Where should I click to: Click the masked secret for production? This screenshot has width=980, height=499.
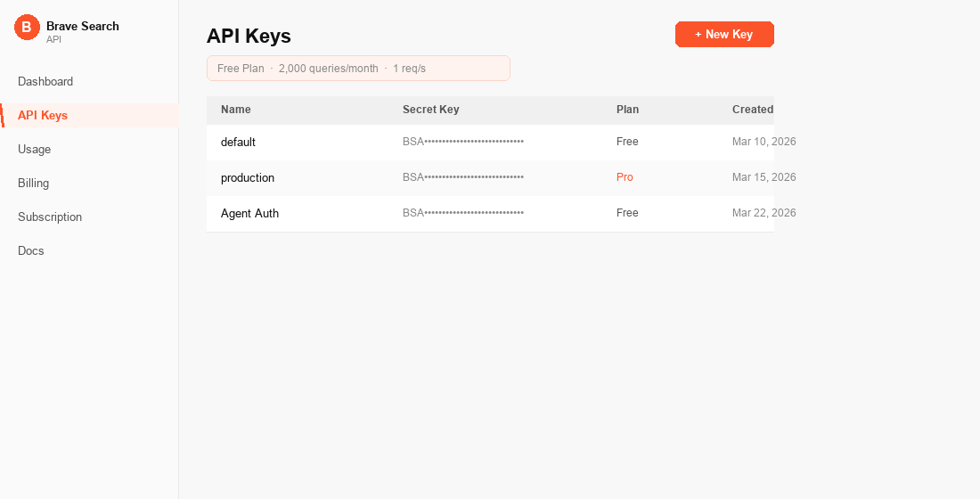pyautogui.click(x=463, y=177)
